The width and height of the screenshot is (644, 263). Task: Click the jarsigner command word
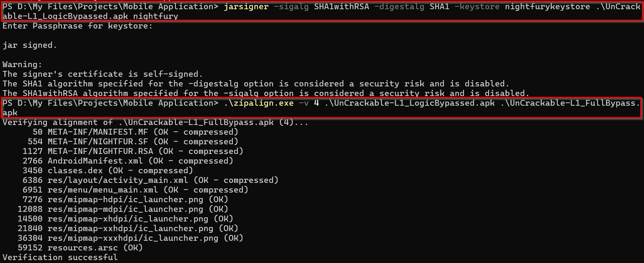[x=245, y=6]
